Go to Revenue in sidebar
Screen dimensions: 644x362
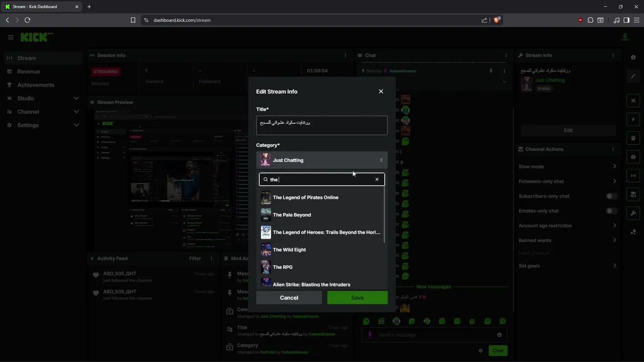[43, 71]
